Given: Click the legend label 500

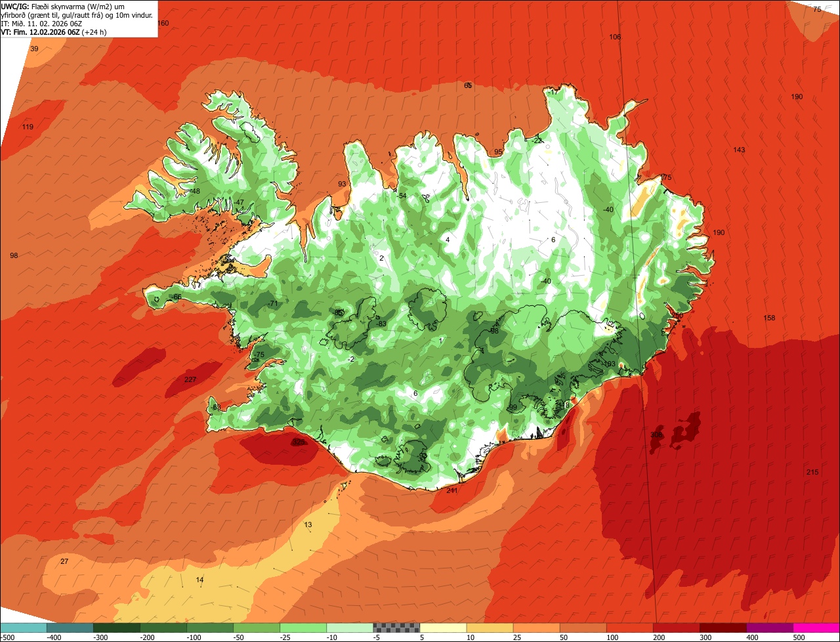Looking at the screenshot, I should point(798,637).
